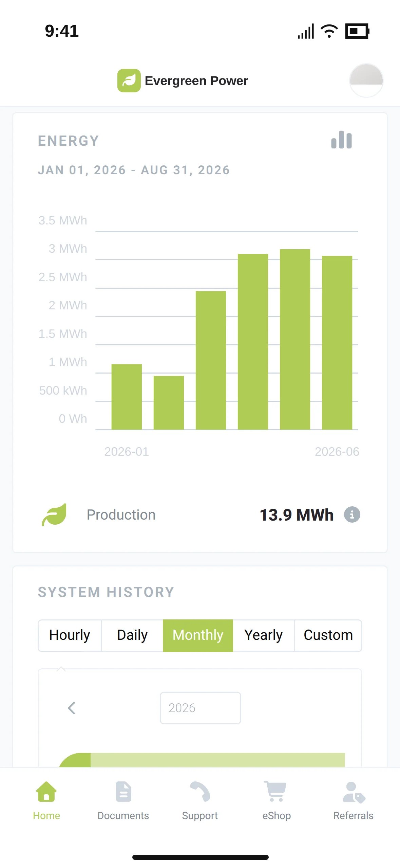This screenshot has width=400, height=868.
Task: Tap the SYSTEM HISTORY heading
Action: pos(106,592)
